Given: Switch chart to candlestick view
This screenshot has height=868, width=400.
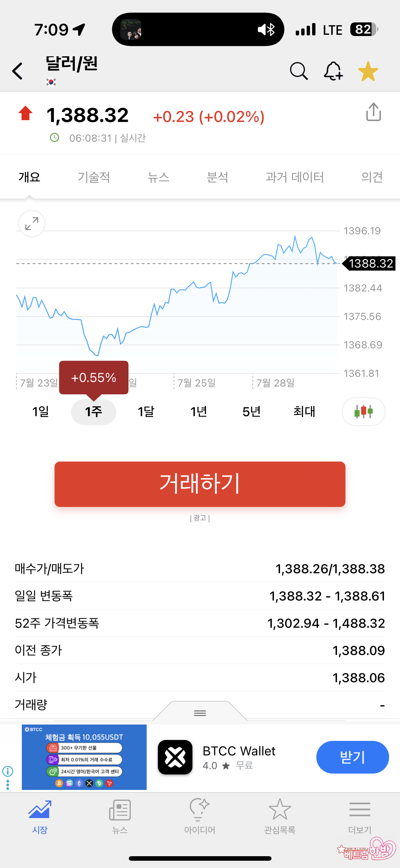Looking at the screenshot, I should [363, 411].
